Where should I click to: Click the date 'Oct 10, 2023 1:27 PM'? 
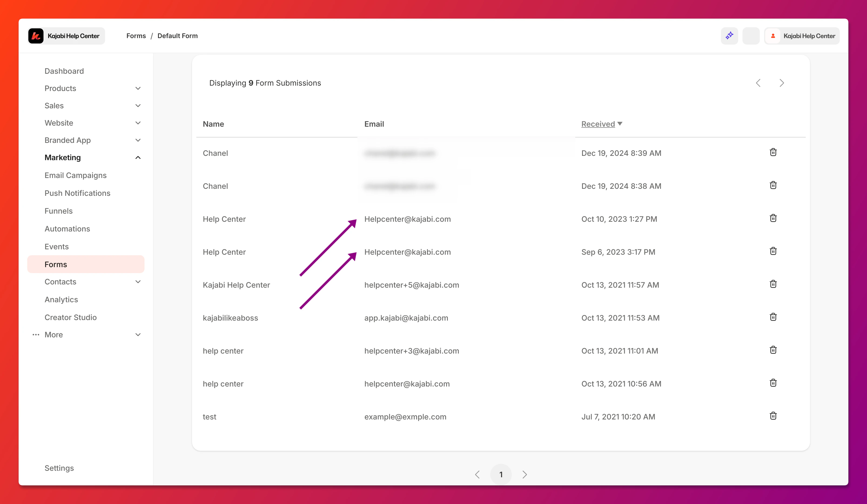(x=619, y=219)
